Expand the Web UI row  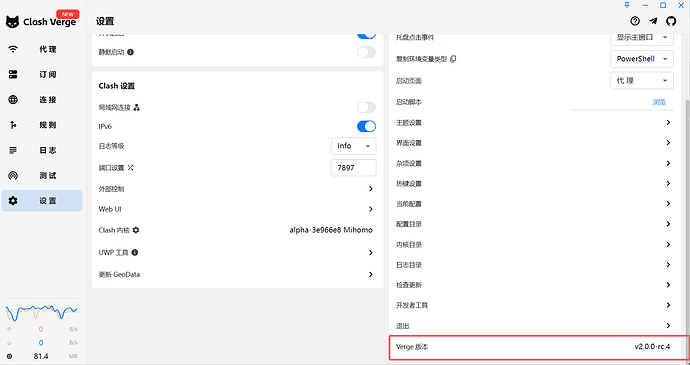point(237,209)
